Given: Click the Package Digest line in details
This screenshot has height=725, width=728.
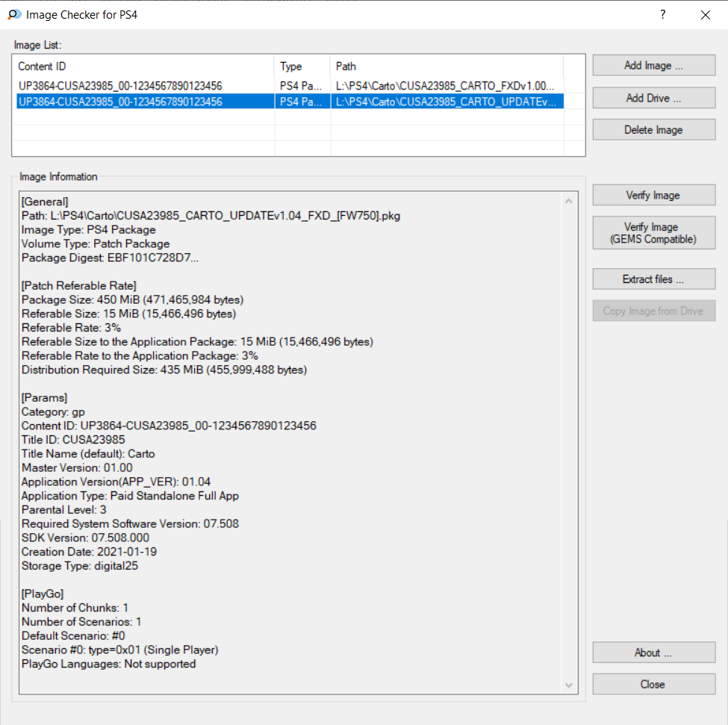Looking at the screenshot, I should (110, 258).
